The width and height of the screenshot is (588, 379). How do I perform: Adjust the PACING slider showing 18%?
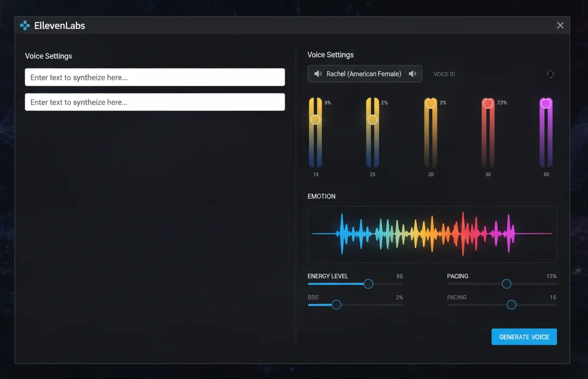coord(506,284)
